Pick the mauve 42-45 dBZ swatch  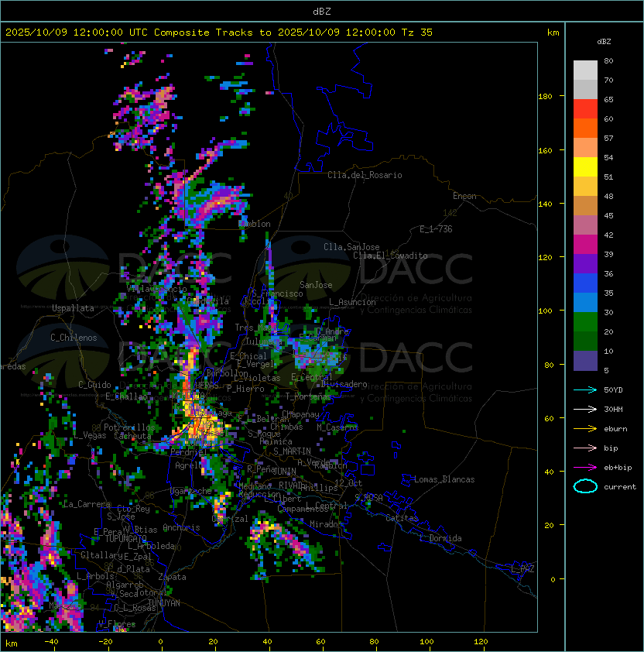tap(585, 225)
